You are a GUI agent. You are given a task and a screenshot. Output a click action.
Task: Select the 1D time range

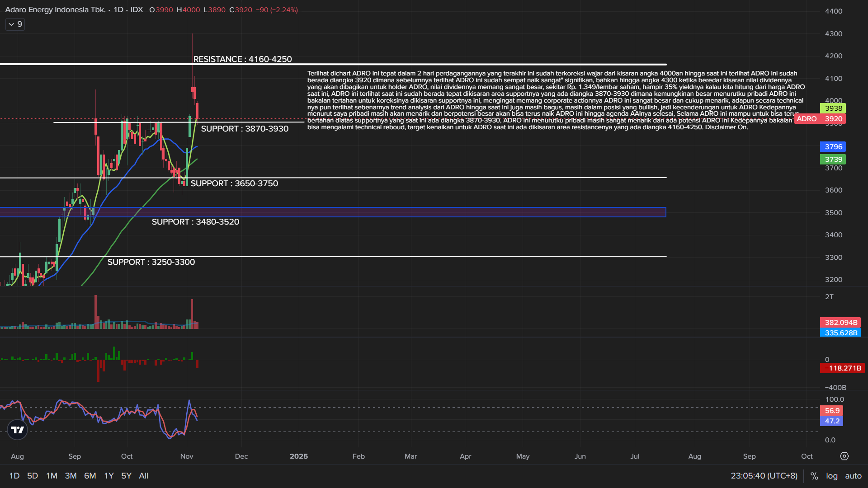pos(14,476)
